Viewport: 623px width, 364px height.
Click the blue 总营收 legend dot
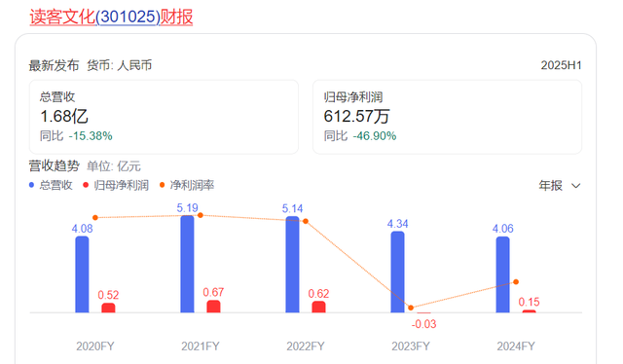[31, 185]
